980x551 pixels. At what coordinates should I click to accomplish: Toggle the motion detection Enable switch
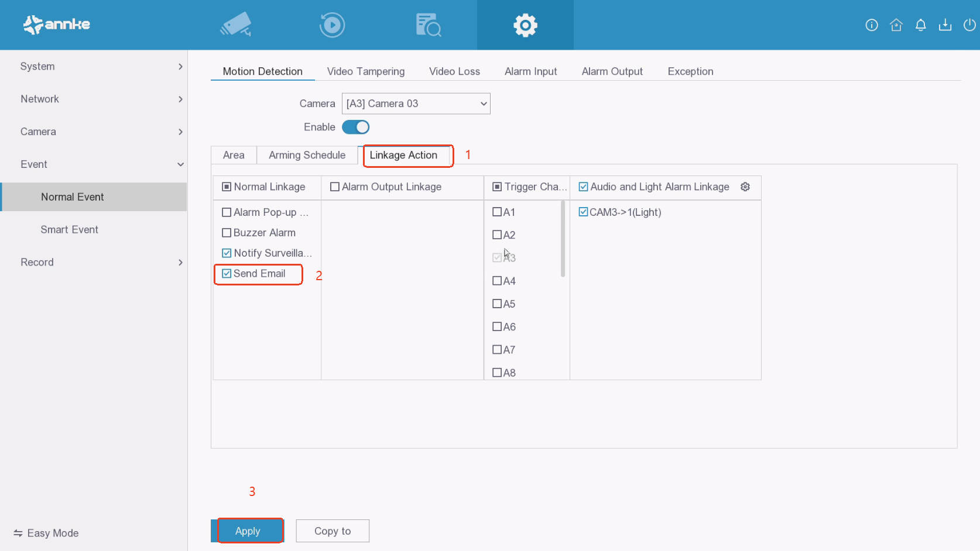(355, 127)
